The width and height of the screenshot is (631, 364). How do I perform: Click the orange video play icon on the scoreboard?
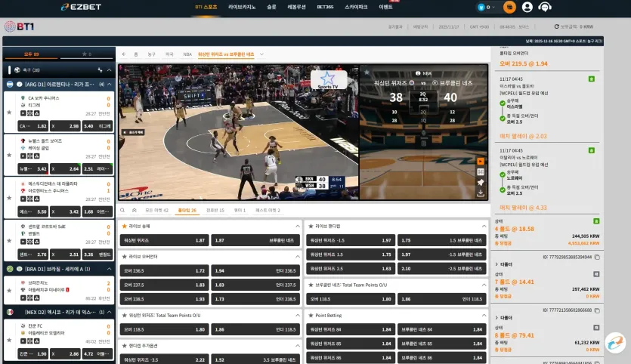coord(480,162)
